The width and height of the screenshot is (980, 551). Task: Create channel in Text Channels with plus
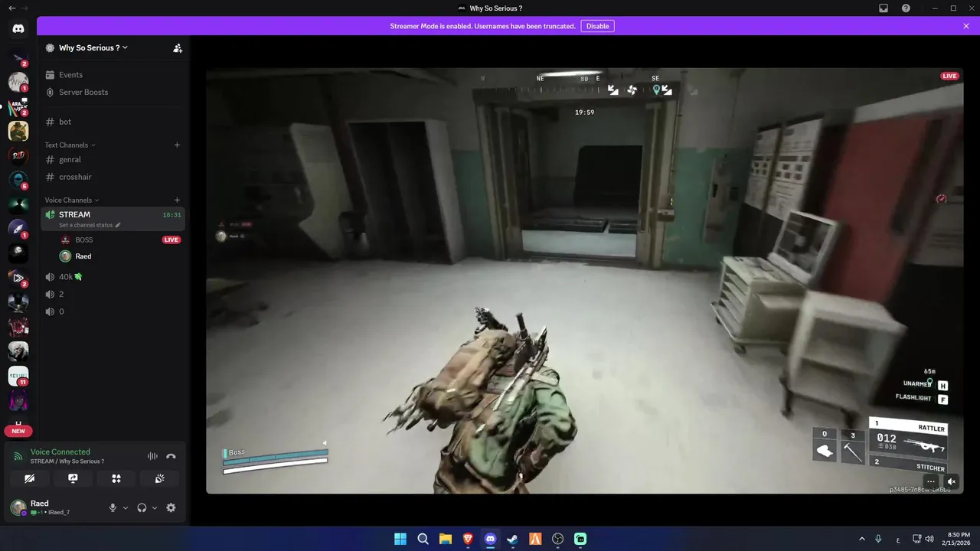[x=177, y=145]
